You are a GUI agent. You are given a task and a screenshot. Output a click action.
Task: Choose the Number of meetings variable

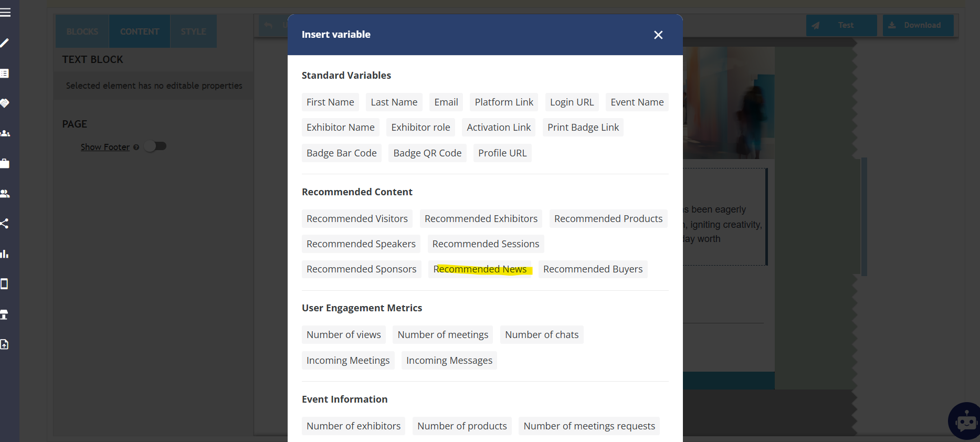(x=442, y=335)
